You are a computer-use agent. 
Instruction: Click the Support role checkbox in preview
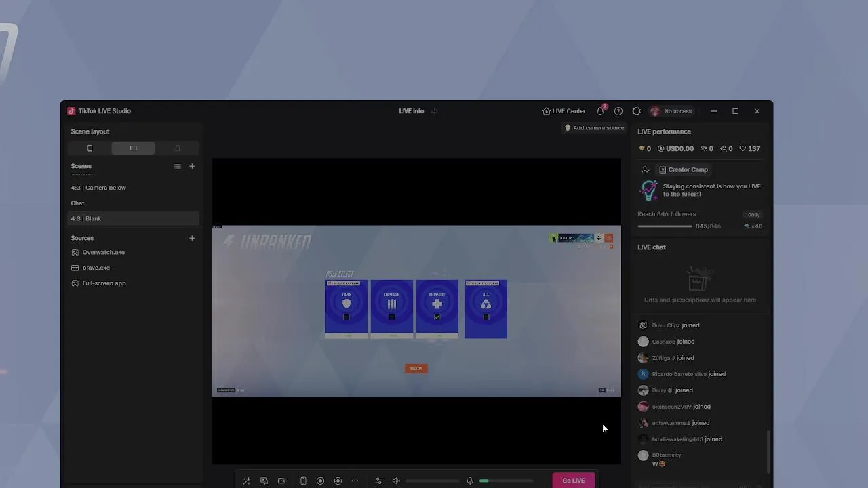(437, 317)
